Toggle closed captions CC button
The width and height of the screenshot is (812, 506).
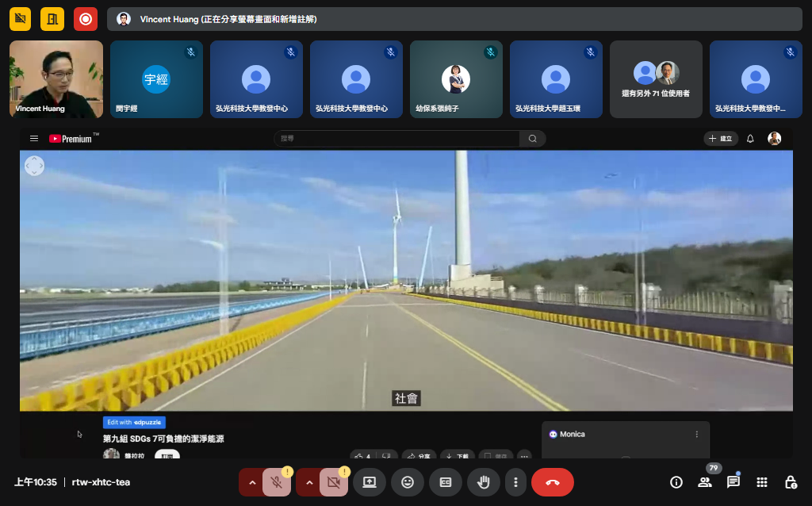[446, 482]
